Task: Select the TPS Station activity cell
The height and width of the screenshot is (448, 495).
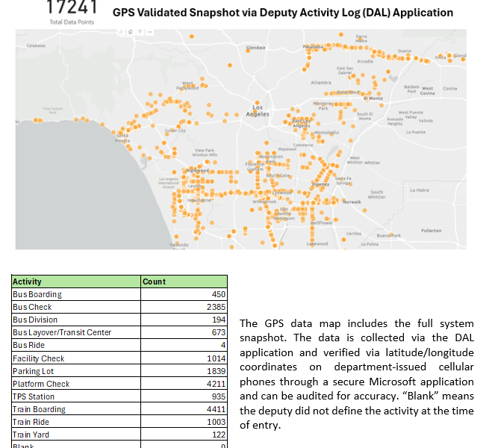Action: (34, 396)
